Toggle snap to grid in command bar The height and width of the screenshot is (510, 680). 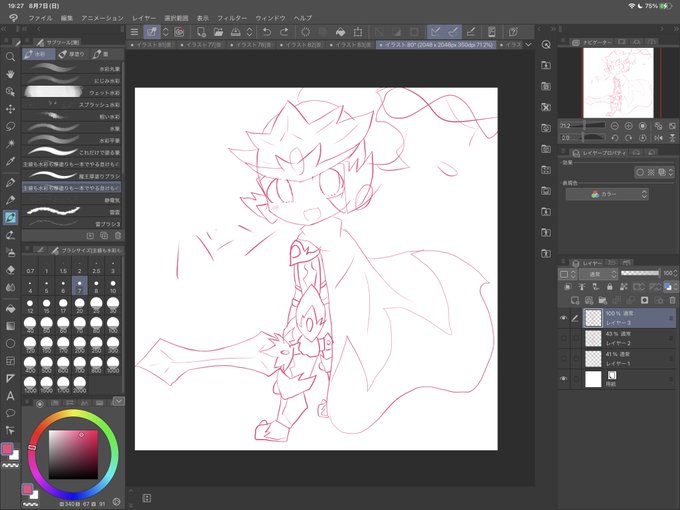tap(471, 32)
